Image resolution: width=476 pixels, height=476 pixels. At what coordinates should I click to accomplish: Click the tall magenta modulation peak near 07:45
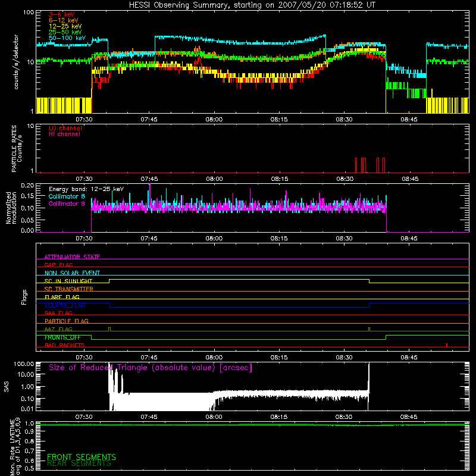[150, 195]
